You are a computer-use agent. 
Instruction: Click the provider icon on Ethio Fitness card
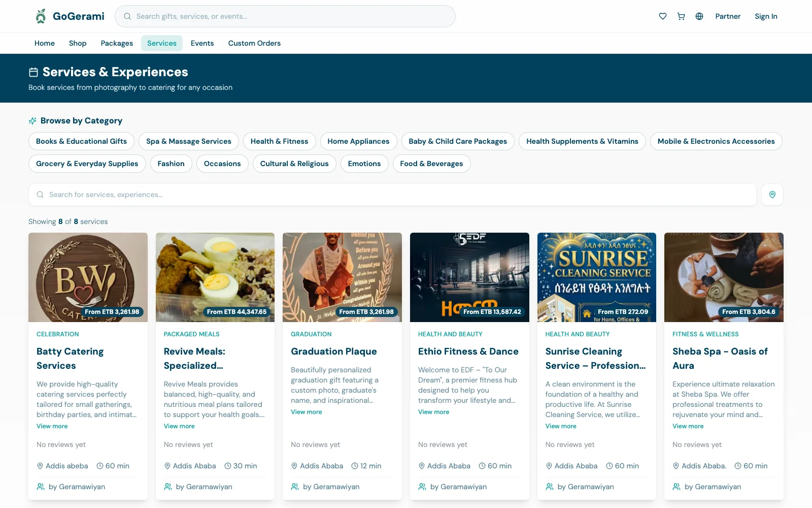point(422,487)
